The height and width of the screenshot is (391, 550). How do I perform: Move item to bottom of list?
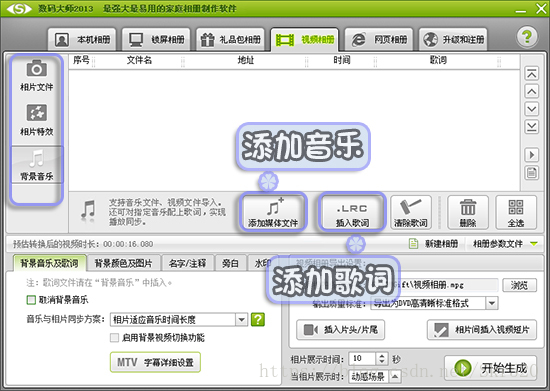(532, 127)
